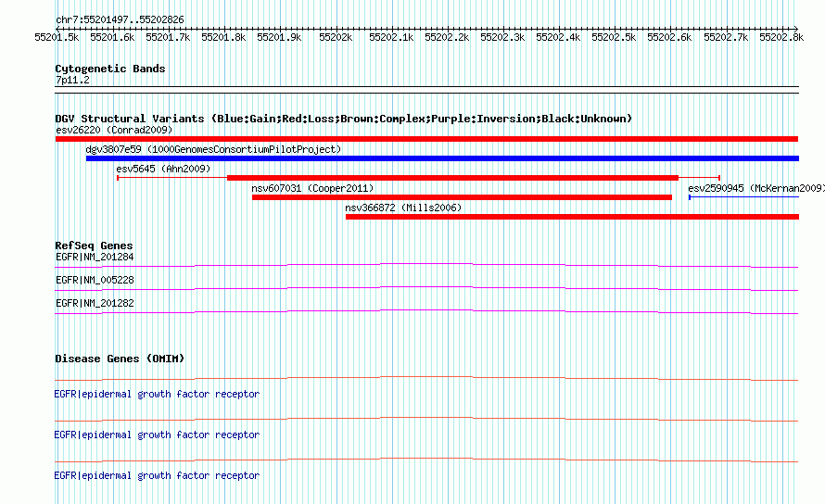This screenshot has width=825, height=504.
Task: Select the esv2590945 (McKernan2009) variant label
Action: [x=756, y=188]
